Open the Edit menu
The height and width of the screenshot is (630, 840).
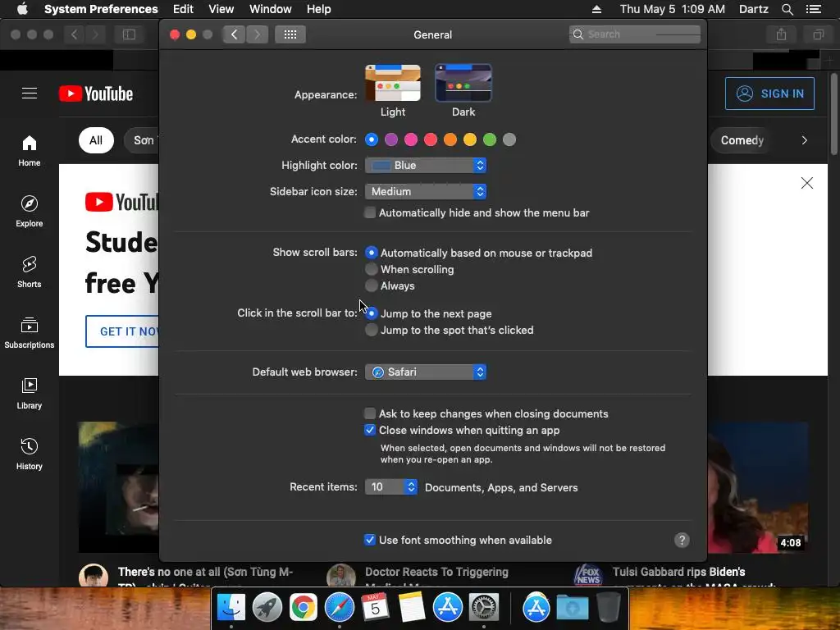(183, 9)
